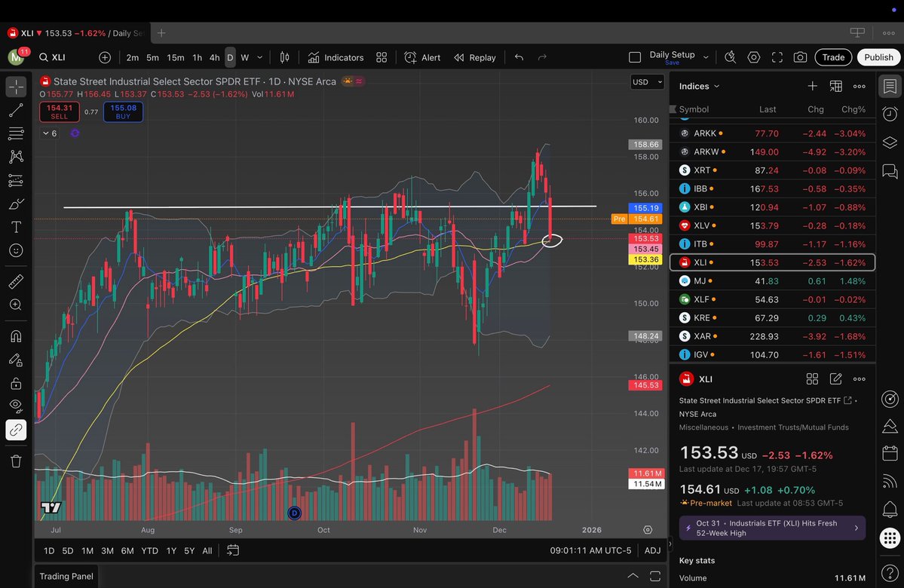
Task: Select the pattern drawing tool
Action: click(x=16, y=157)
